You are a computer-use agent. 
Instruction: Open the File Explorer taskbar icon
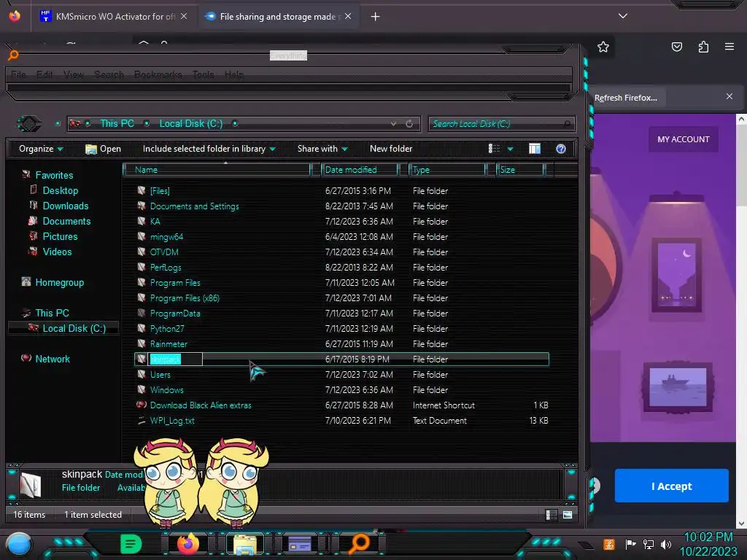tap(245, 544)
